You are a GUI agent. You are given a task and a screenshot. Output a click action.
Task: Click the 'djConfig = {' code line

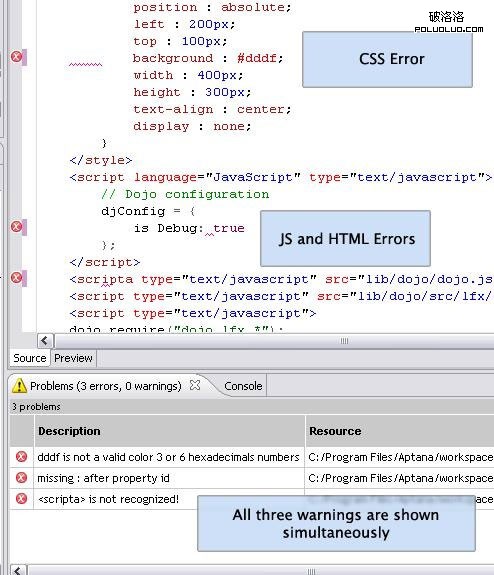pos(148,211)
